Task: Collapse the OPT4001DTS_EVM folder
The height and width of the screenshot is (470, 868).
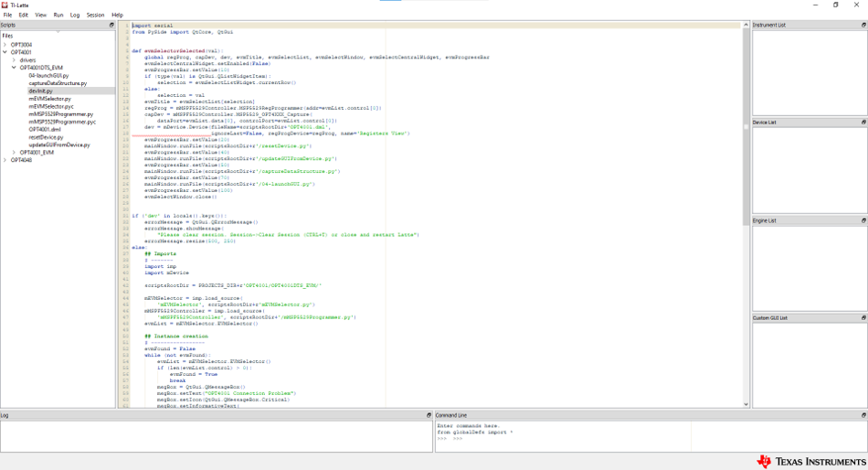Action: [13, 68]
